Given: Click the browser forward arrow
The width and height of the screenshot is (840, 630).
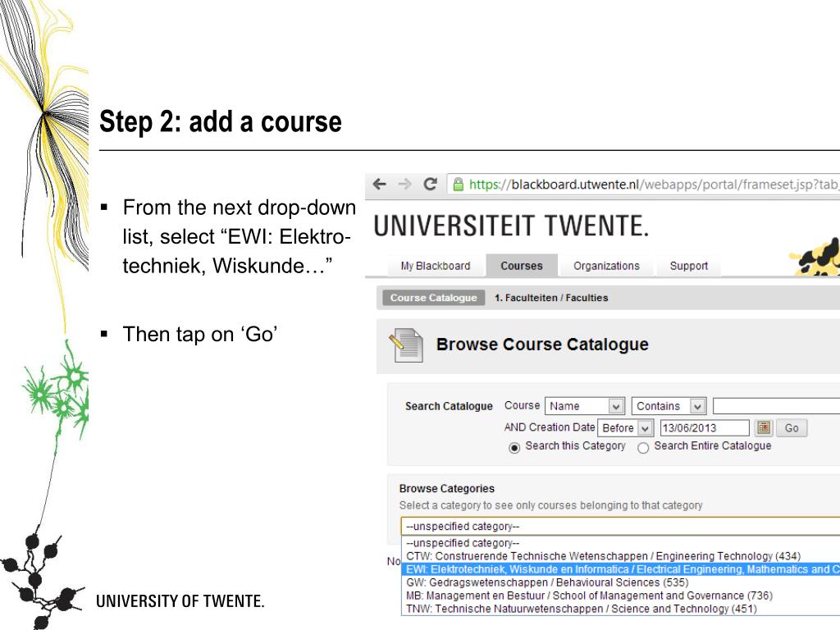Looking at the screenshot, I should pyautogui.click(x=405, y=185).
